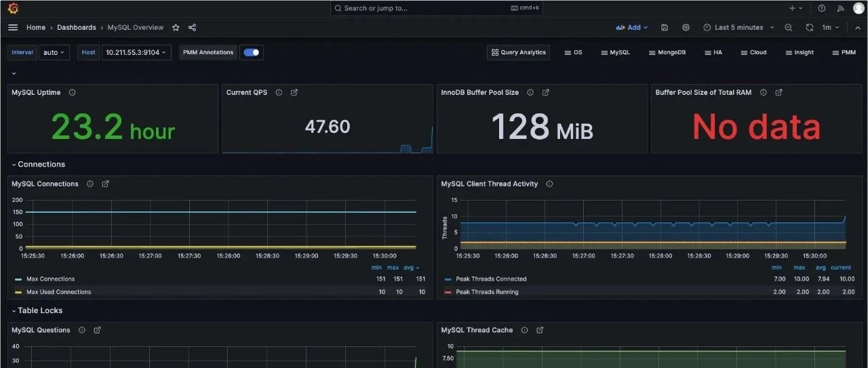Open InnoDB Buffer Pool Size link icon
The width and height of the screenshot is (868, 368).
click(546, 92)
